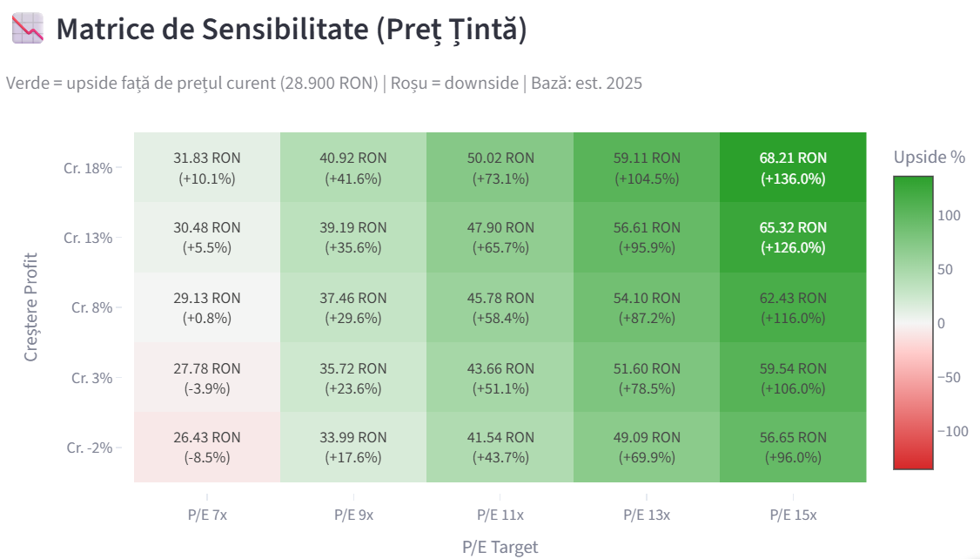Pick the 45.78 RON (+58.4%) center cell
980x559 pixels.
[500, 307]
